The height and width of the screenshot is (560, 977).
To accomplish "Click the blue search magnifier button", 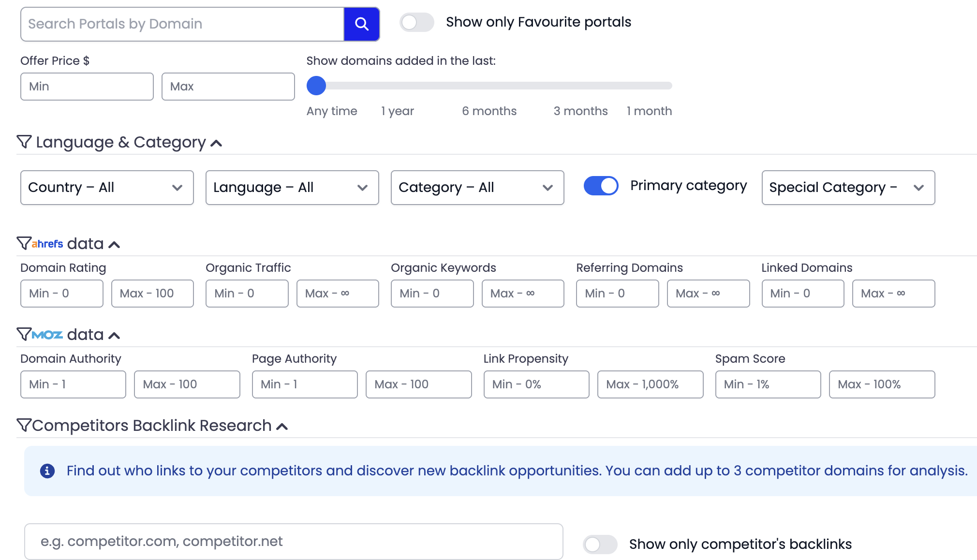I will point(361,24).
